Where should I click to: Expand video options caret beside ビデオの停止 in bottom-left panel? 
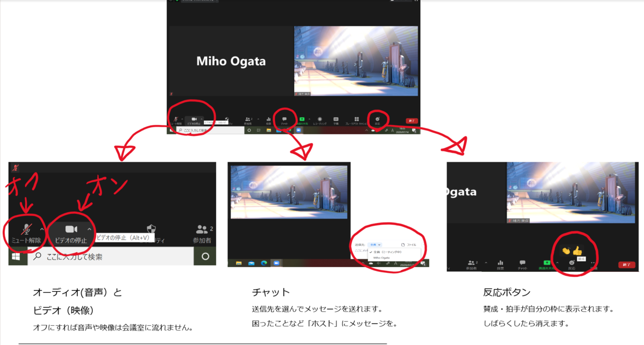[x=89, y=229]
